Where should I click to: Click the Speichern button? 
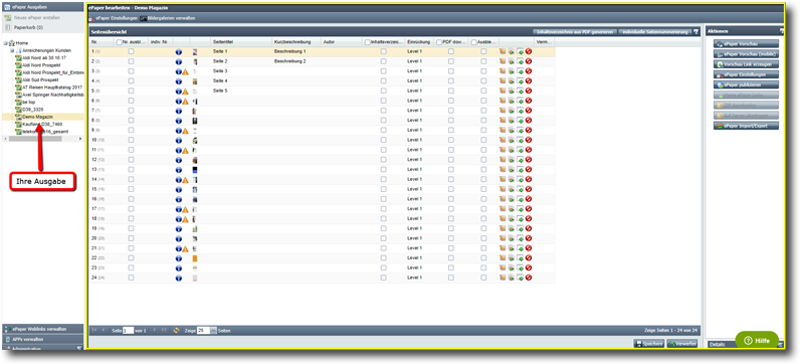648,344
